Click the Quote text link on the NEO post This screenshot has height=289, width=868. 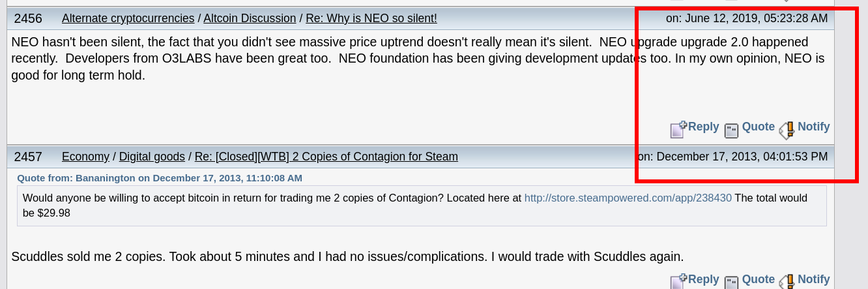pos(759,127)
